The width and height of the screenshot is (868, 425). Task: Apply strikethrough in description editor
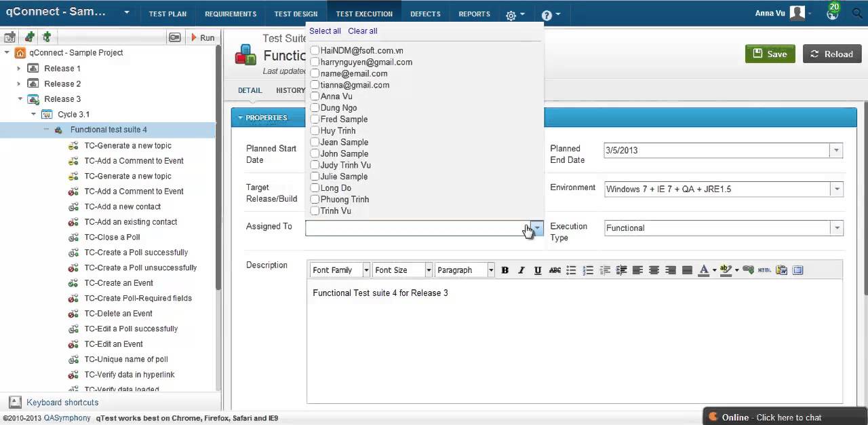(555, 270)
